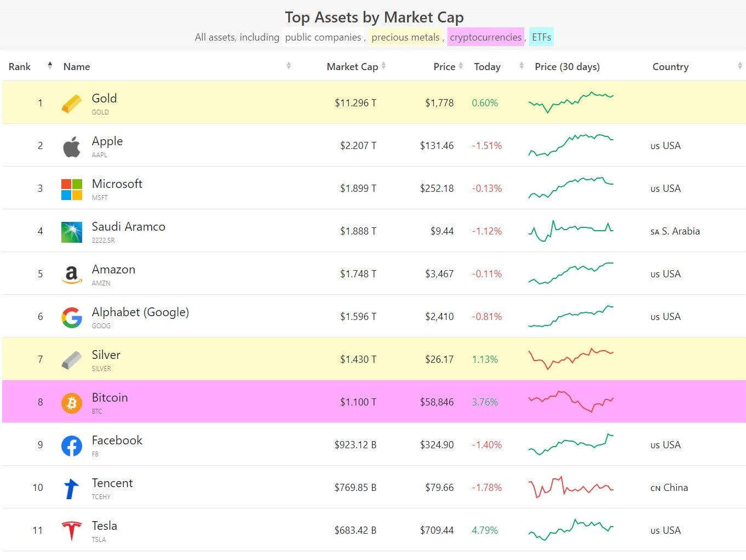Open the Amazon name link
Screen dimensions: 746x560
(113, 269)
